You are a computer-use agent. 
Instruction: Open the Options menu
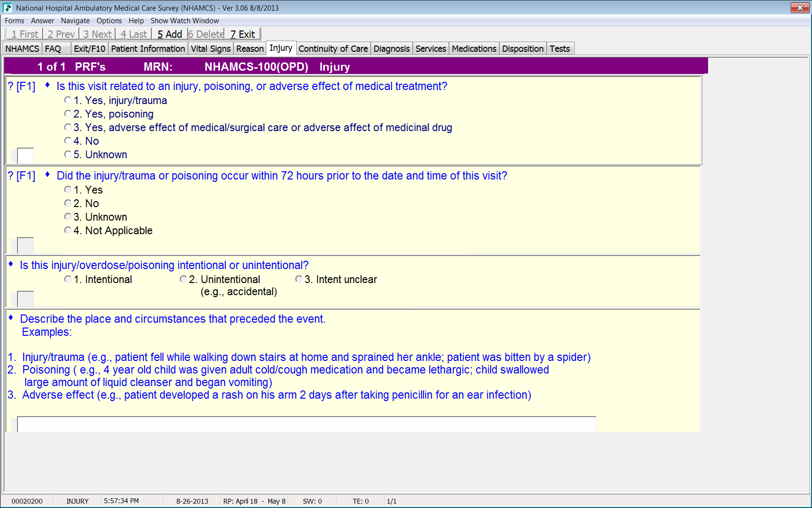pyautogui.click(x=109, y=21)
